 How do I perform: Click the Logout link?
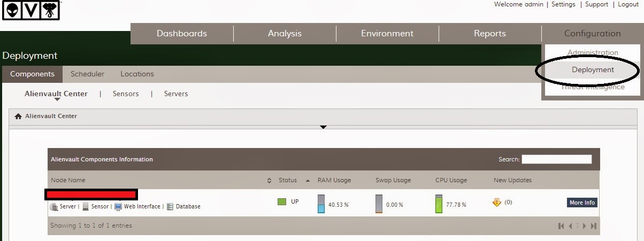tap(628, 4)
